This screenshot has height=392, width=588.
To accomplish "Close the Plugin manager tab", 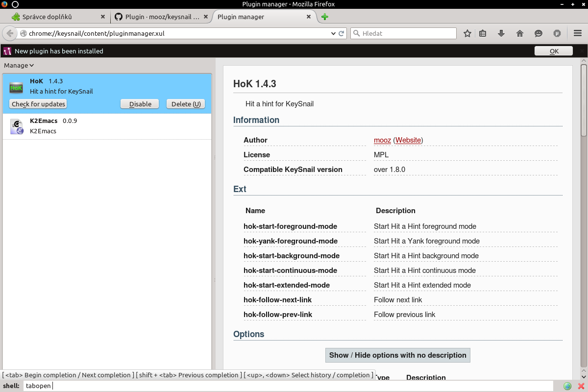I will pyautogui.click(x=309, y=17).
